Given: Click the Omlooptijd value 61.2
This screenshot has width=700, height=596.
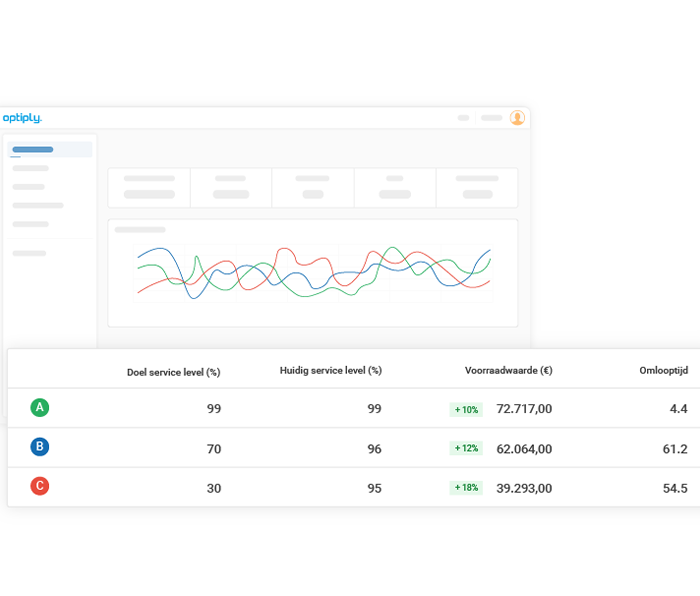Looking at the screenshot, I should (x=675, y=449).
